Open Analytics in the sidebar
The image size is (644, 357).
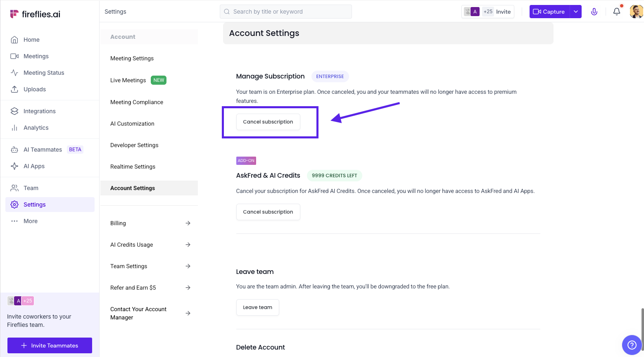[x=36, y=128]
